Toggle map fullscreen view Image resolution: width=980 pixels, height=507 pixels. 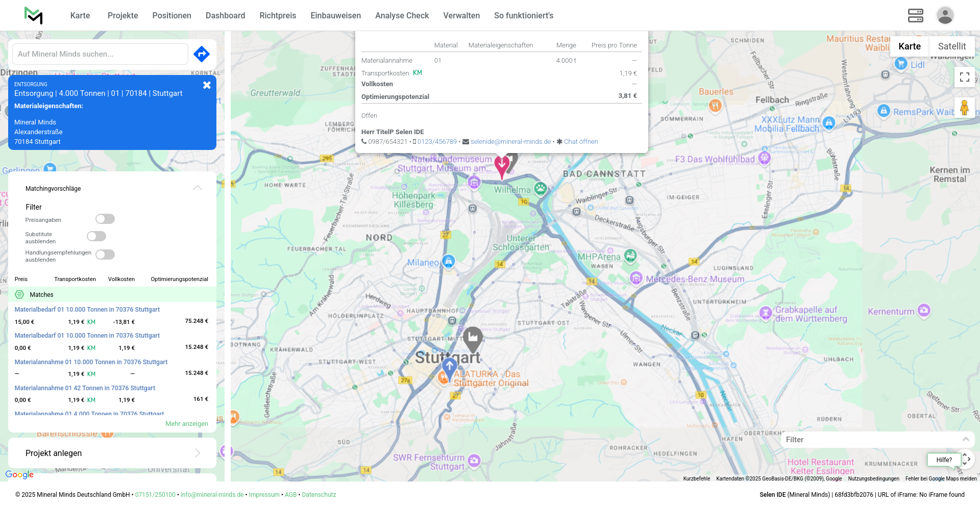(x=964, y=77)
